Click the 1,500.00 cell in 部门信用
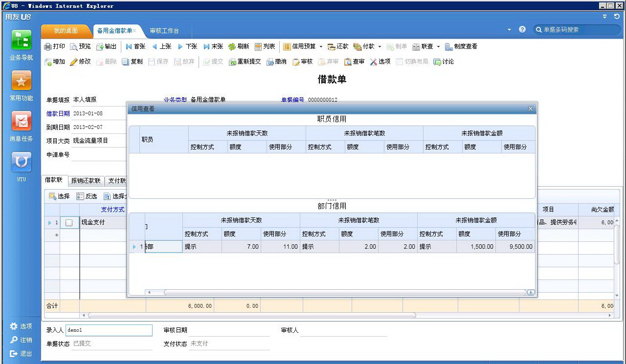The width and height of the screenshot is (626, 364). (476, 247)
